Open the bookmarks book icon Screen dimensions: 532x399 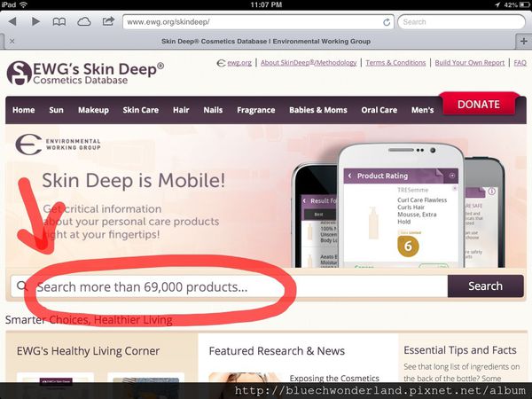[60, 20]
